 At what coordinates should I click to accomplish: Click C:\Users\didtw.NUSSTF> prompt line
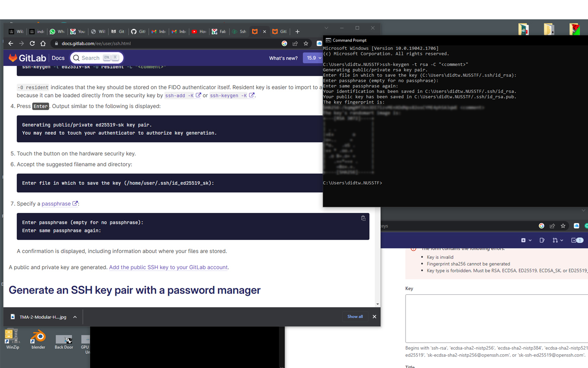[x=352, y=183]
